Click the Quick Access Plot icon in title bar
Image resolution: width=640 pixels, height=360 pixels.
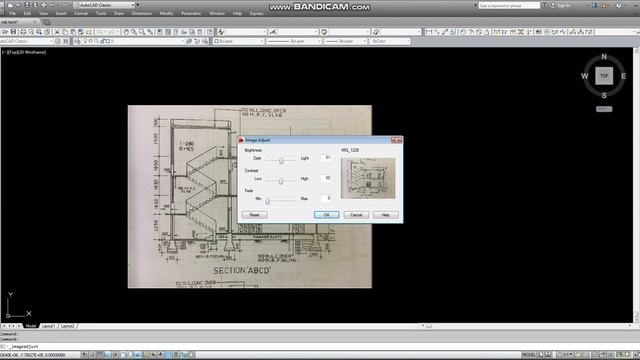43,5
